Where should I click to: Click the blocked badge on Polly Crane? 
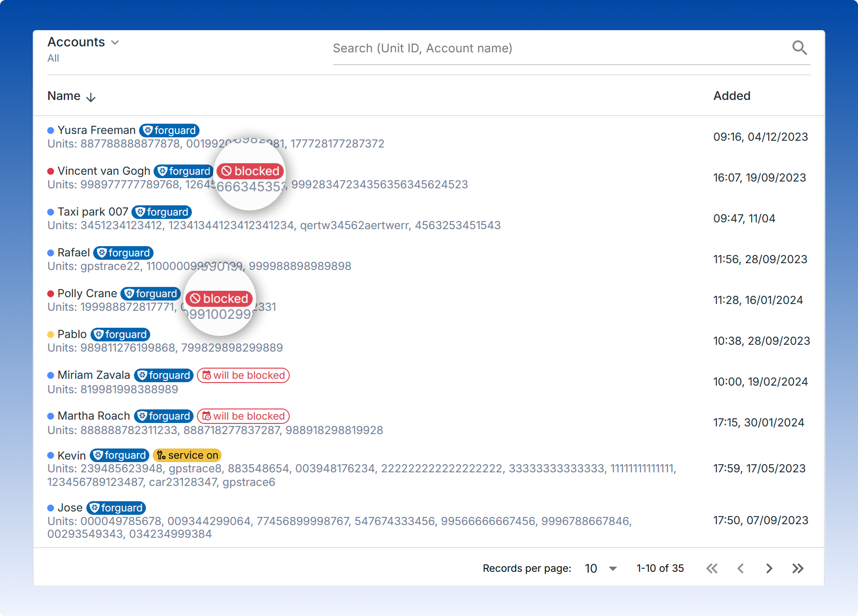[x=219, y=298]
